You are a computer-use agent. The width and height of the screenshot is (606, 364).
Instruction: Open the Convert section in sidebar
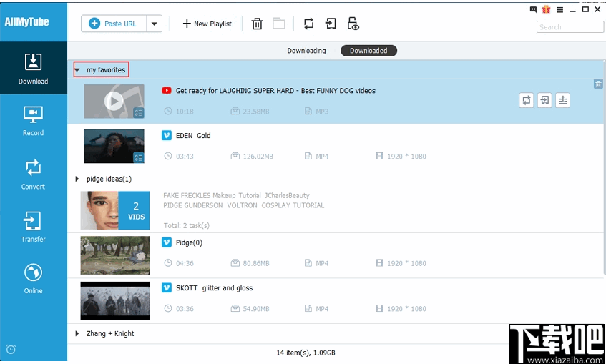tap(33, 174)
